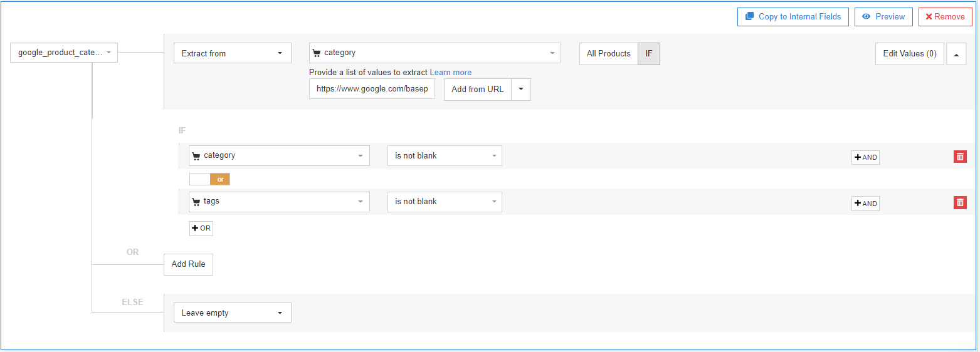The width and height of the screenshot is (980, 352).
Task: Open the ELSE Leave empty dropdown
Action: click(x=232, y=313)
